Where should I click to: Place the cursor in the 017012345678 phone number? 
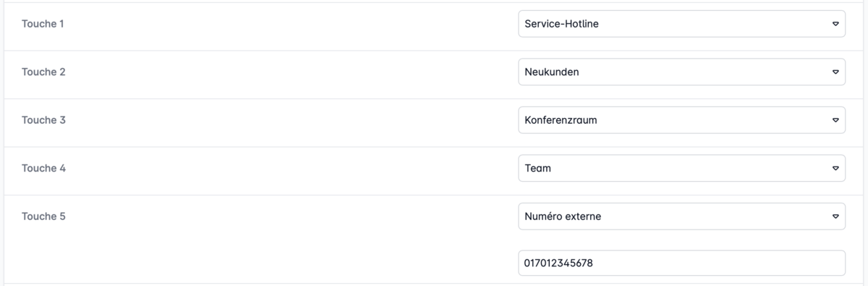click(558, 264)
